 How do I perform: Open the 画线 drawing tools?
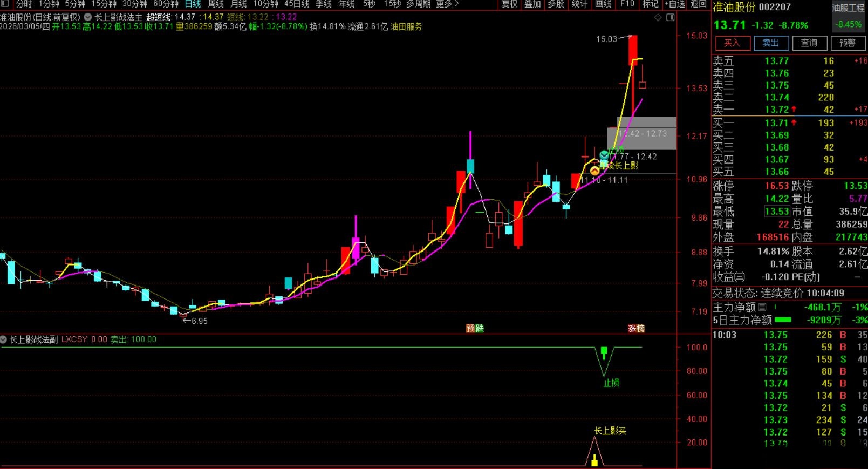click(603, 4)
